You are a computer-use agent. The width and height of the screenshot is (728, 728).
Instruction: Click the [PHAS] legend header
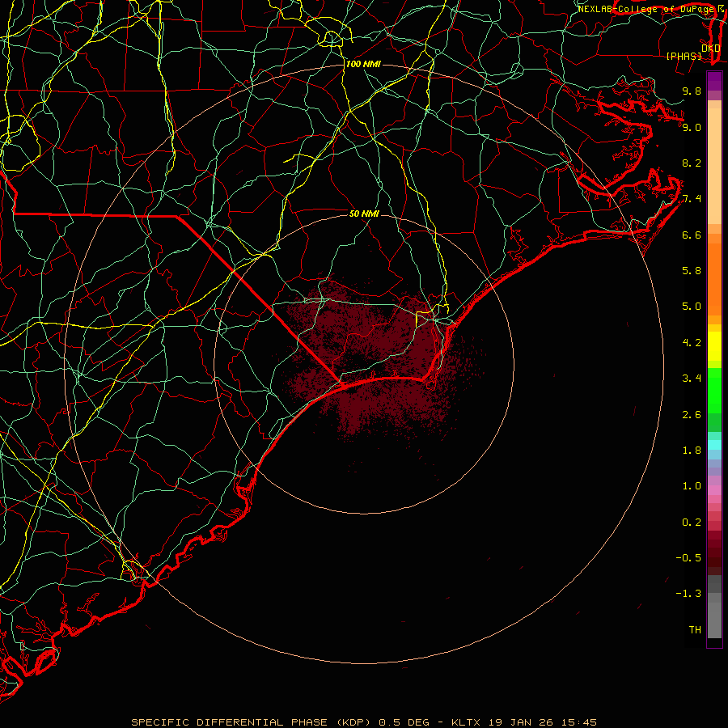click(684, 56)
